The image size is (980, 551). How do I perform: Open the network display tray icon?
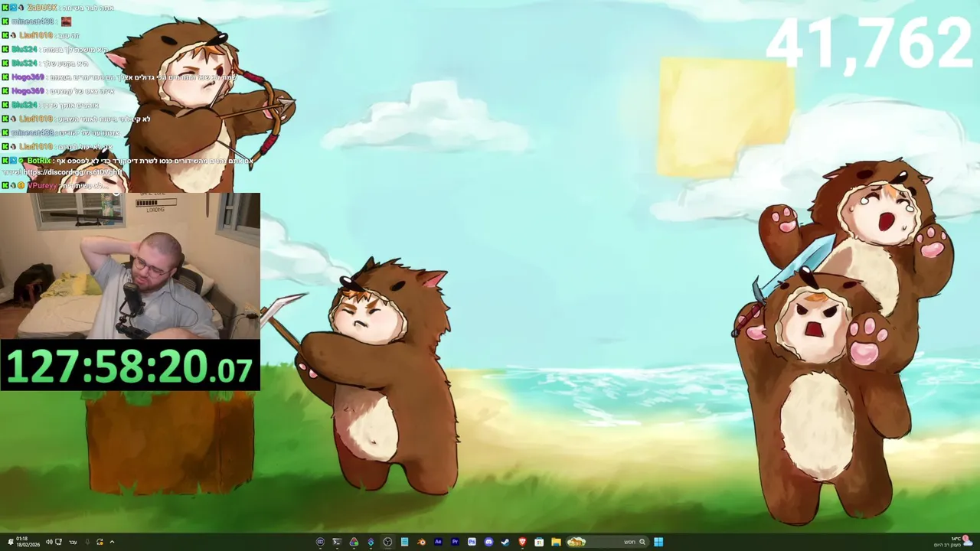click(x=58, y=542)
